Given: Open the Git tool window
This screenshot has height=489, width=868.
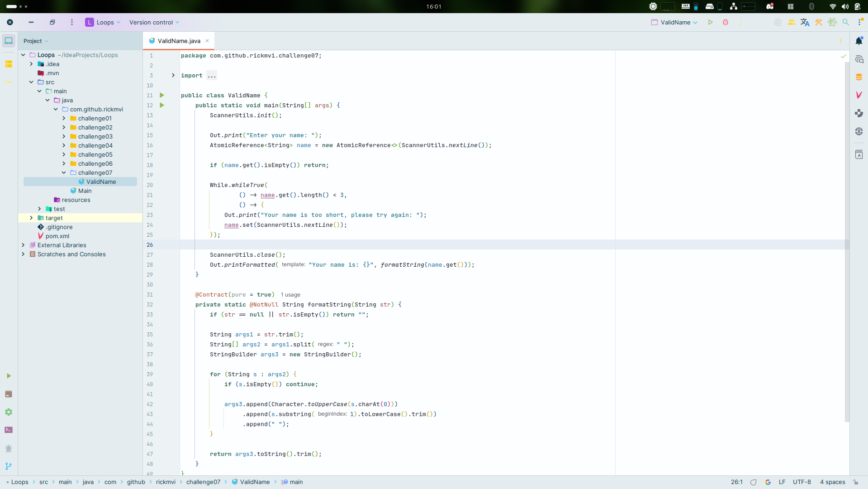Looking at the screenshot, I should [9, 466].
